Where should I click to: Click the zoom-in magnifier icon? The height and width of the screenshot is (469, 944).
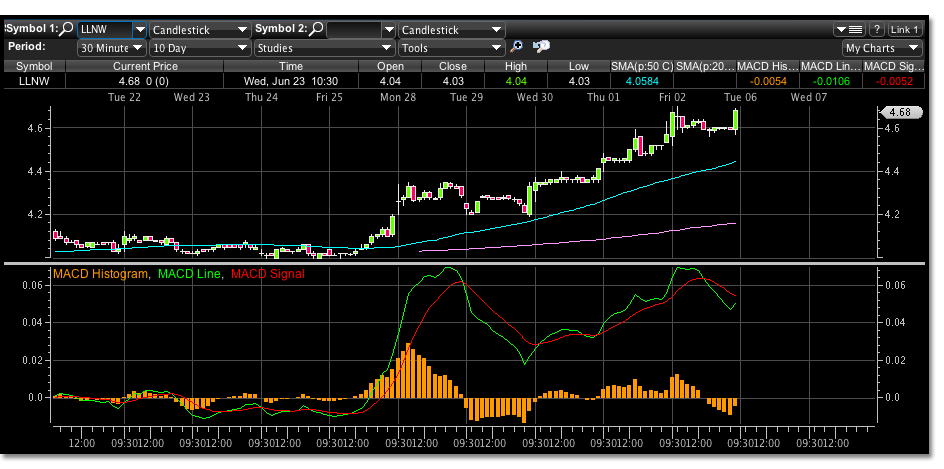(x=517, y=47)
